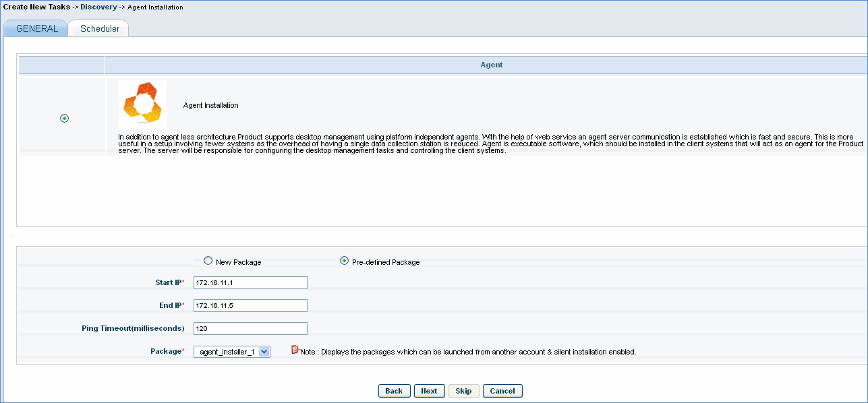Click Create New Tasks breadcrumb text
This screenshot has height=403, width=868.
[36, 7]
